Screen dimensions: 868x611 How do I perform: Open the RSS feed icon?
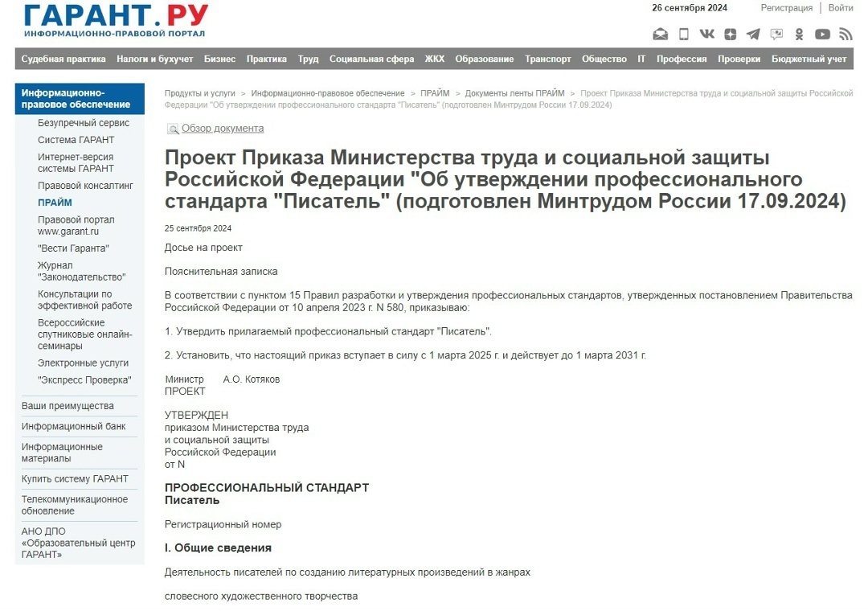(845, 35)
